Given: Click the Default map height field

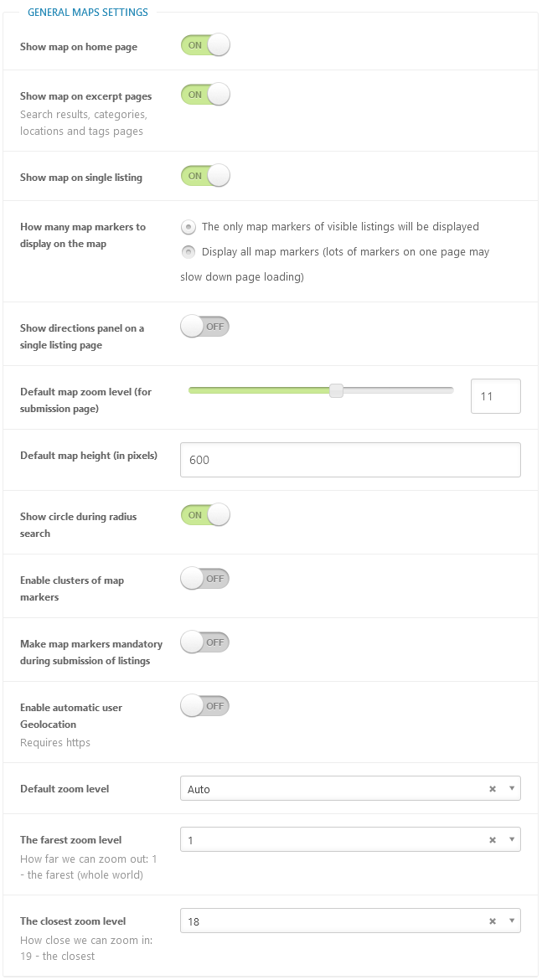Looking at the screenshot, I should tap(350, 460).
